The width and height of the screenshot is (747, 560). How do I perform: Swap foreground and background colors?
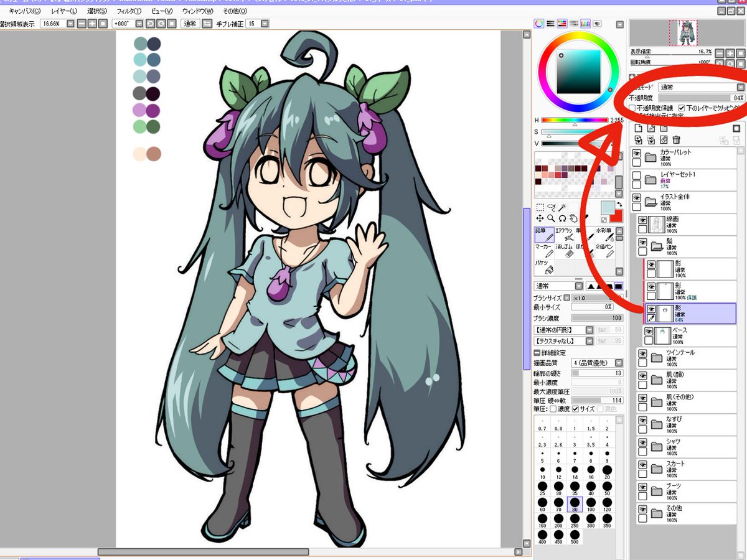coord(619,205)
